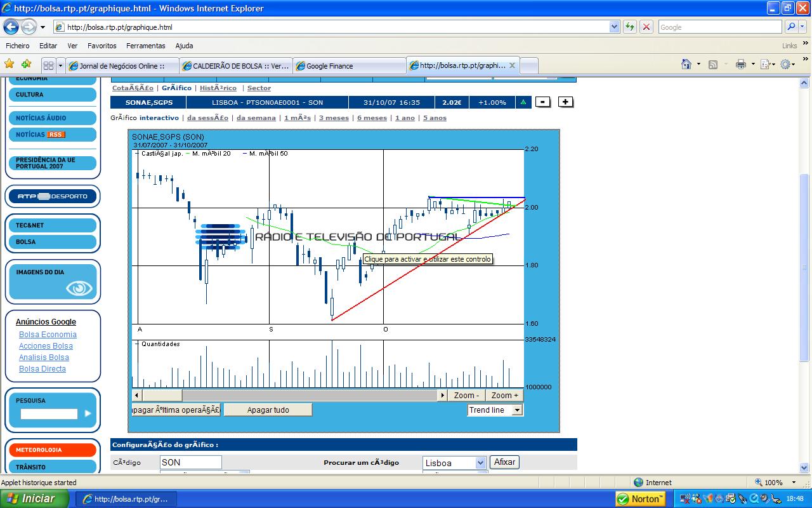
Task: Click the RSS badge beside Notícias
Action: 56,135
